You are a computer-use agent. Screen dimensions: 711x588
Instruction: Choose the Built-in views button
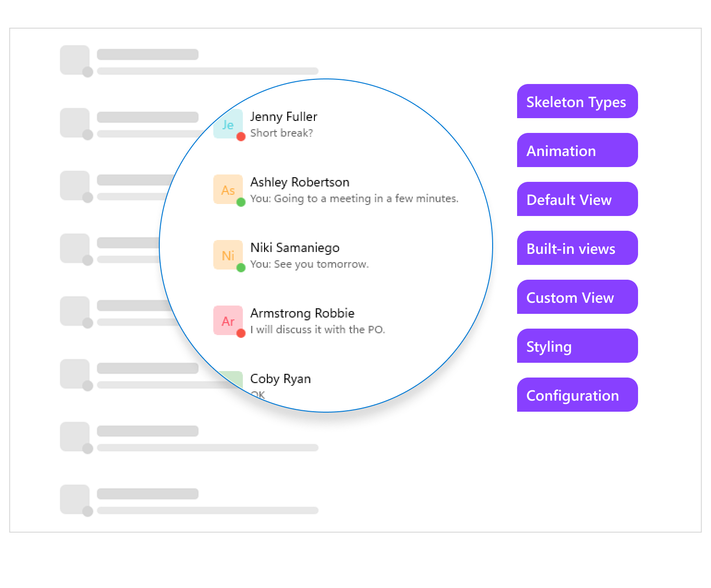tap(577, 248)
